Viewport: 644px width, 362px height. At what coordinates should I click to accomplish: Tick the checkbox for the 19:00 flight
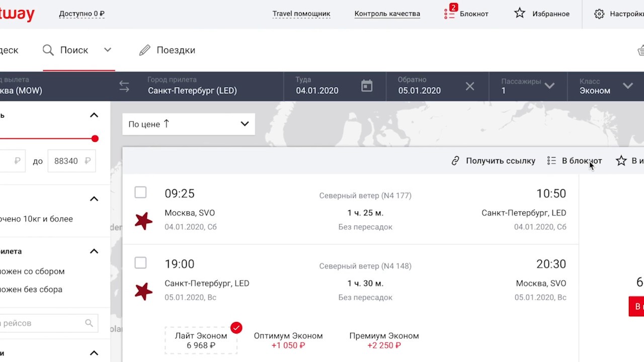coord(140,263)
